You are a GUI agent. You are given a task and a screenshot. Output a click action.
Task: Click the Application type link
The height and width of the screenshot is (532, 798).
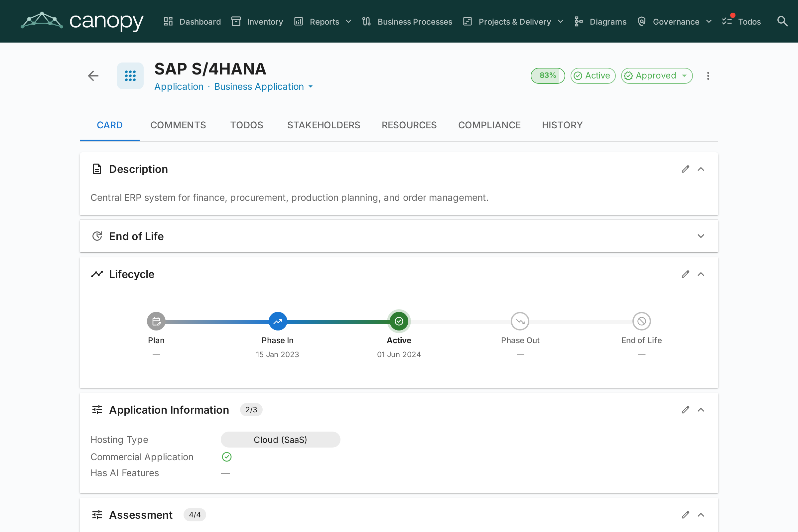[x=179, y=86]
